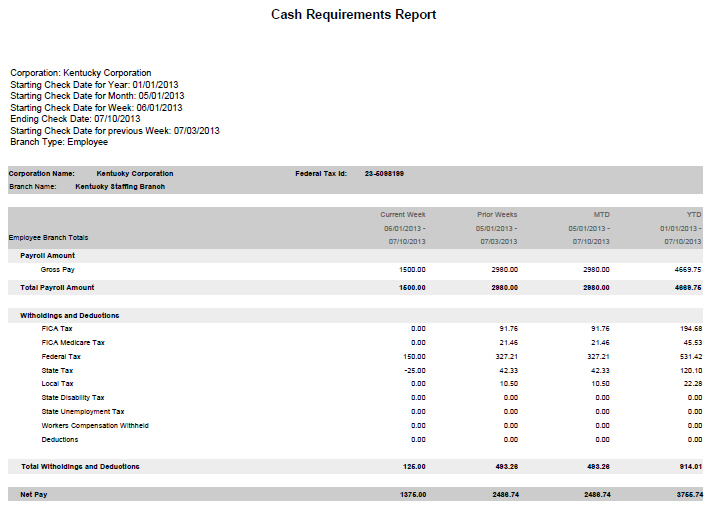Viewport: 714px width, 525px height.
Task: Click the Workers Compensation Withheld row label
Action: pos(95,425)
